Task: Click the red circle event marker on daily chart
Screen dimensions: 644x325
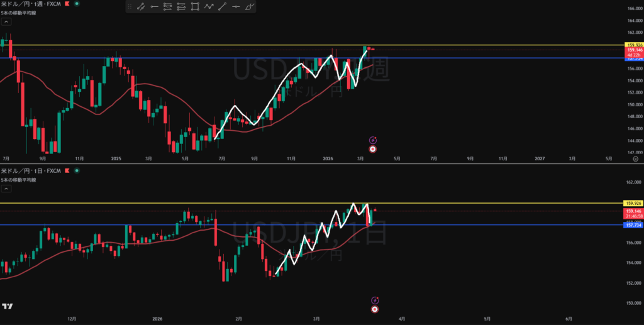Action: pyautogui.click(x=375, y=309)
